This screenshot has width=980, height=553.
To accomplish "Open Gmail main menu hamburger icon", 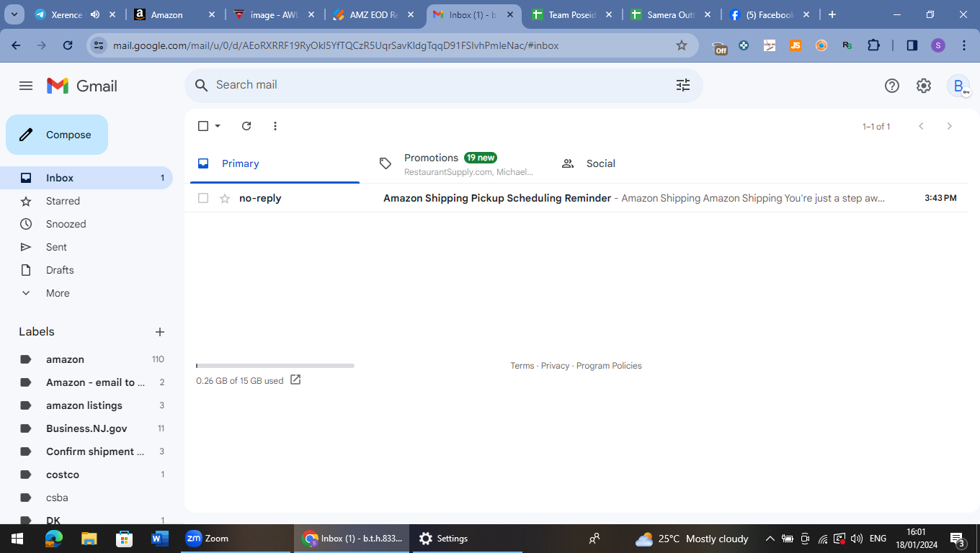I will (x=26, y=86).
